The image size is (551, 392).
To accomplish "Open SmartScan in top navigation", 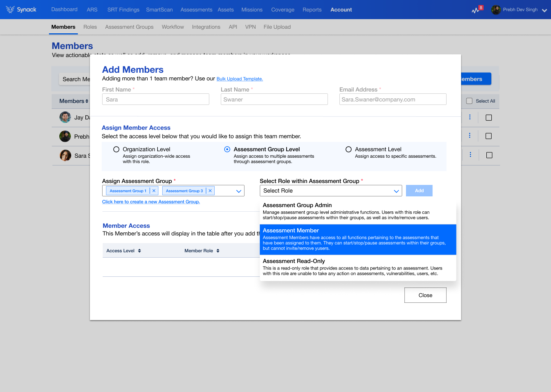I will click(159, 10).
